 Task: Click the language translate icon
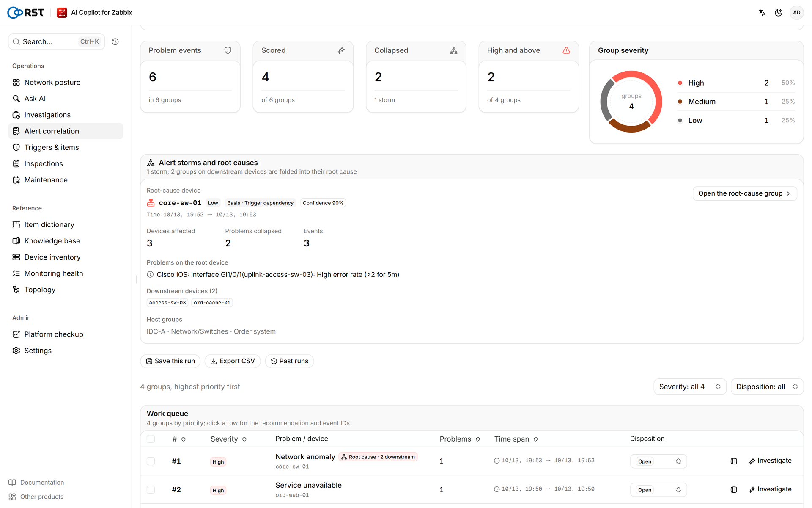click(762, 13)
